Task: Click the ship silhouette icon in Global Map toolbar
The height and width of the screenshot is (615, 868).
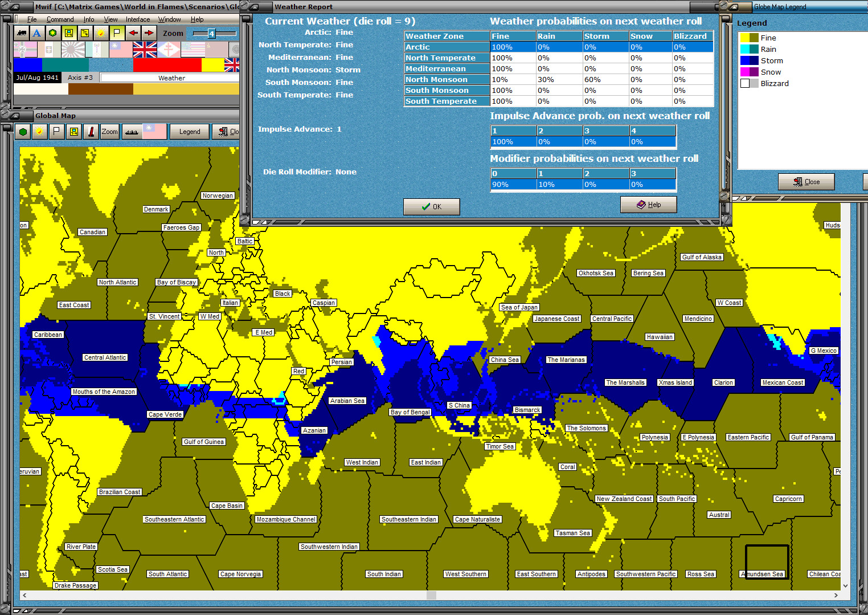Action: click(132, 132)
